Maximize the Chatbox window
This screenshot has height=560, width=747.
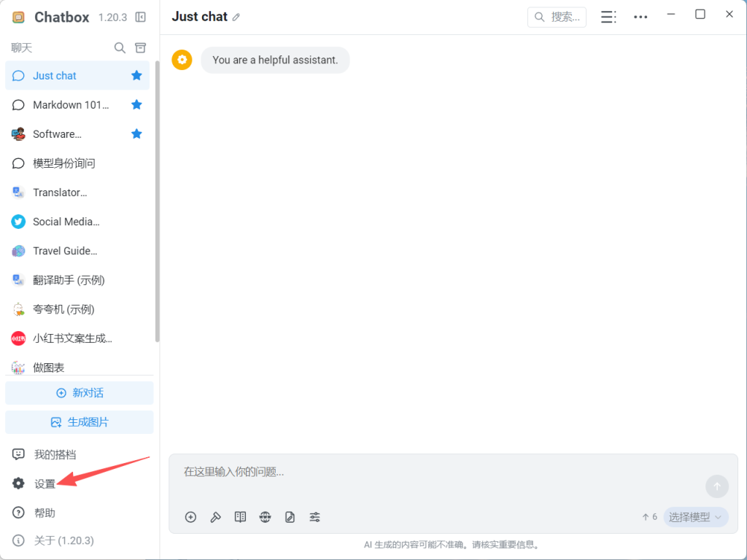click(700, 15)
